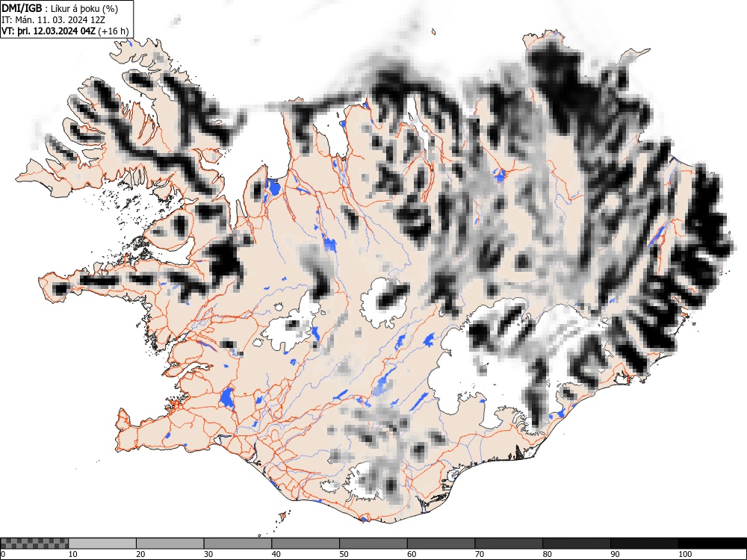This screenshot has height=560, width=747.
Task: Click the legend label 80
Action: pyautogui.click(x=548, y=554)
